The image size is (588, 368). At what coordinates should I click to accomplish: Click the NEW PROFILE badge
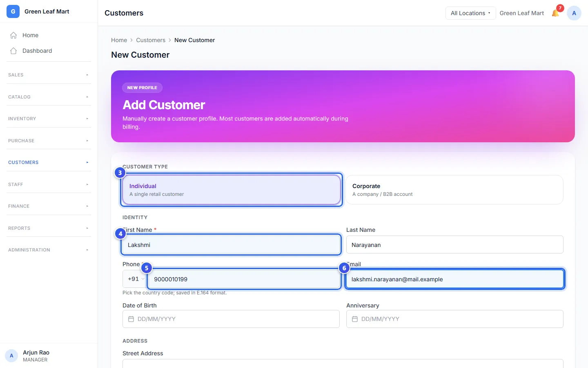tap(142, 88)
